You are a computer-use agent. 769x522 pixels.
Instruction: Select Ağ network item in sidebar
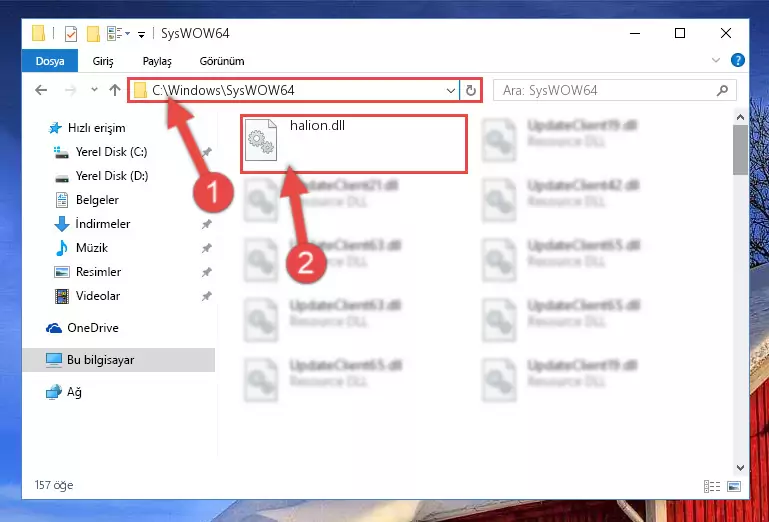[74, 392]
